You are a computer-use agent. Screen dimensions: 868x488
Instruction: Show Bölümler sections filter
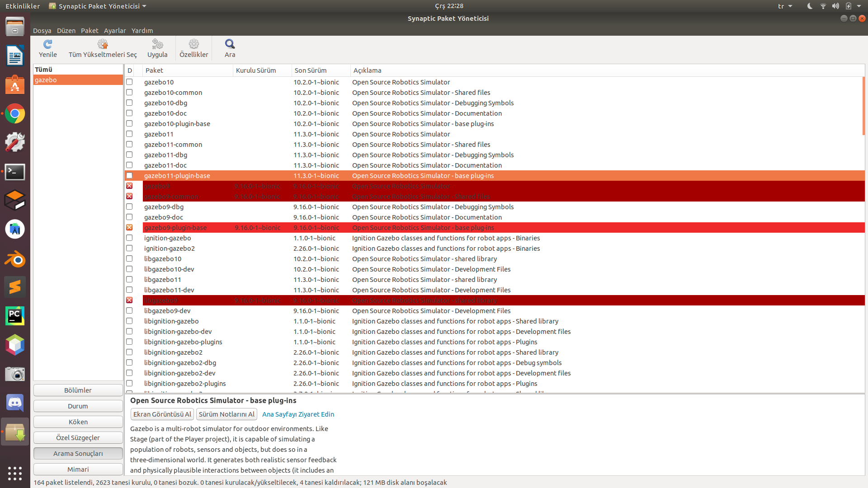pyautogui.click(x=78, y=390)
